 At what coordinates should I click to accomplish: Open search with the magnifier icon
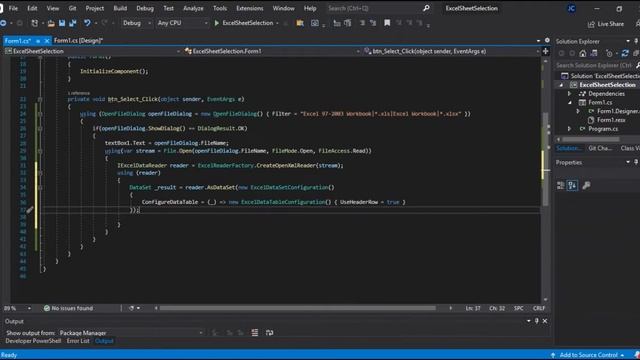point(426,8)
